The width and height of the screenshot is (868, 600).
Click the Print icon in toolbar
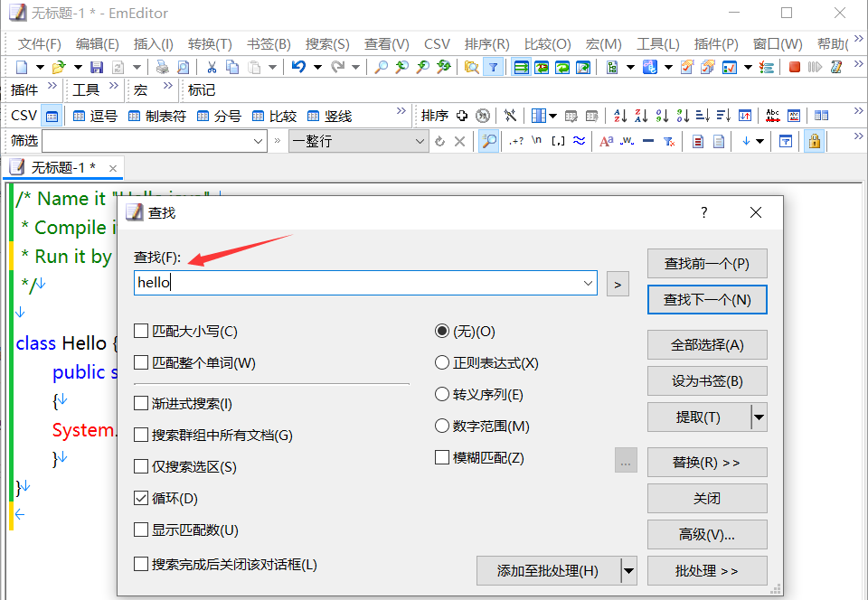162,67
